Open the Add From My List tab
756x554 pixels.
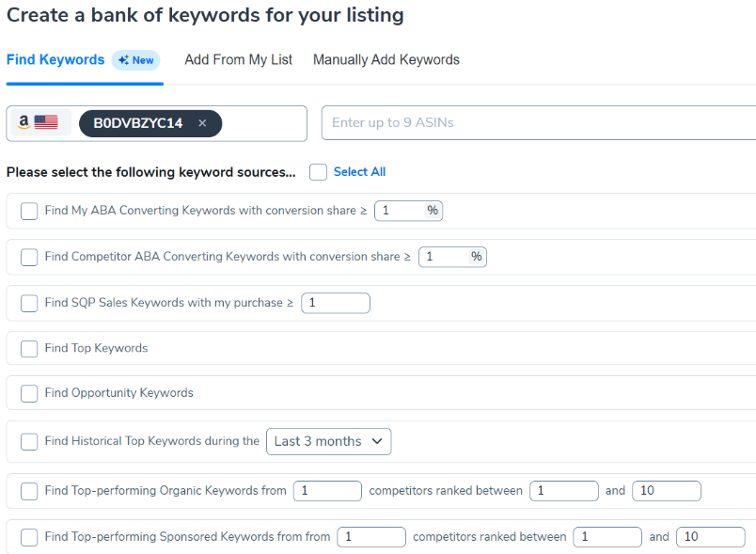tap(239, 60)
